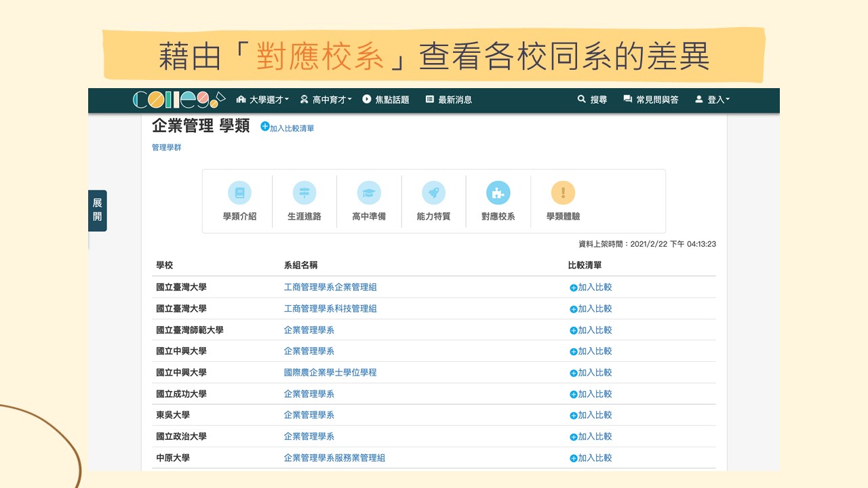Add 國立成功大學 row to comparison
Screen dimensions: 868x488
[591, 394]
